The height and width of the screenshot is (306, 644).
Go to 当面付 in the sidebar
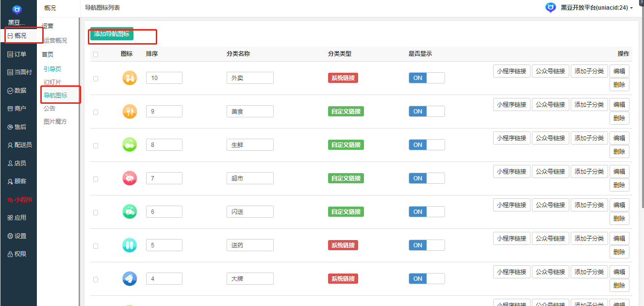[x=20, y=72]
